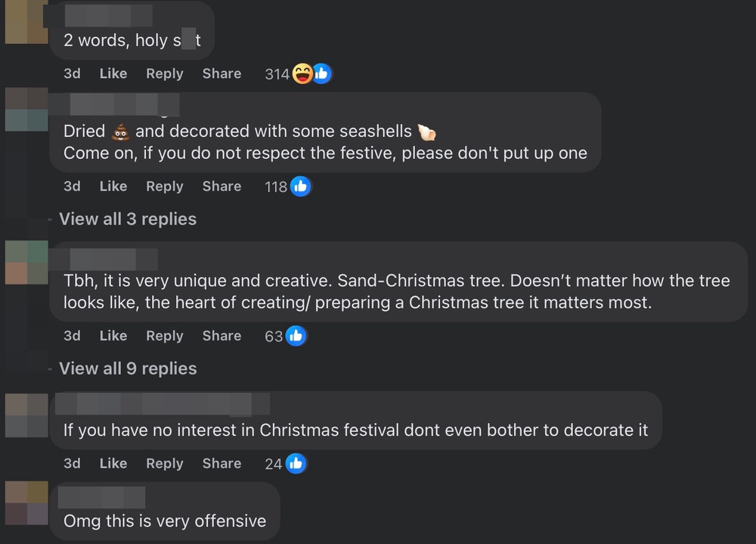Click the like reaction icon beside 63
The height and width of the screenshot is (544, 756).
coord(296,336)
